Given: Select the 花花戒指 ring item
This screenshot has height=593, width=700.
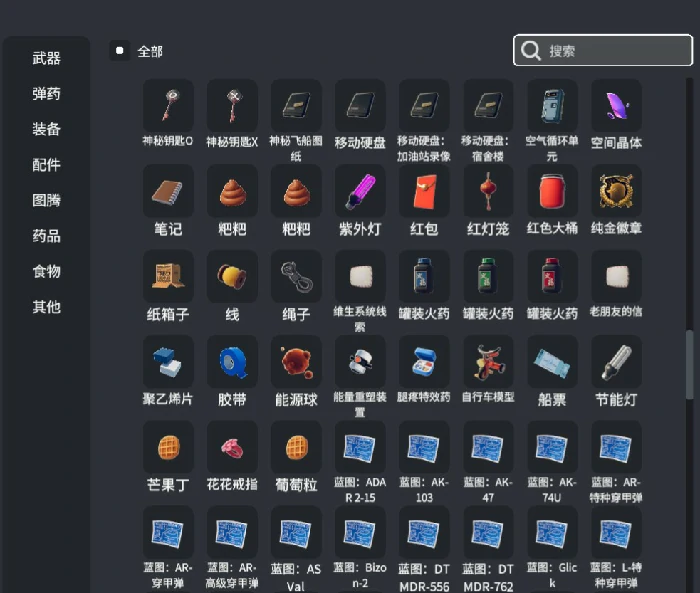Looking at the screenshot, I should click(232, 447).
